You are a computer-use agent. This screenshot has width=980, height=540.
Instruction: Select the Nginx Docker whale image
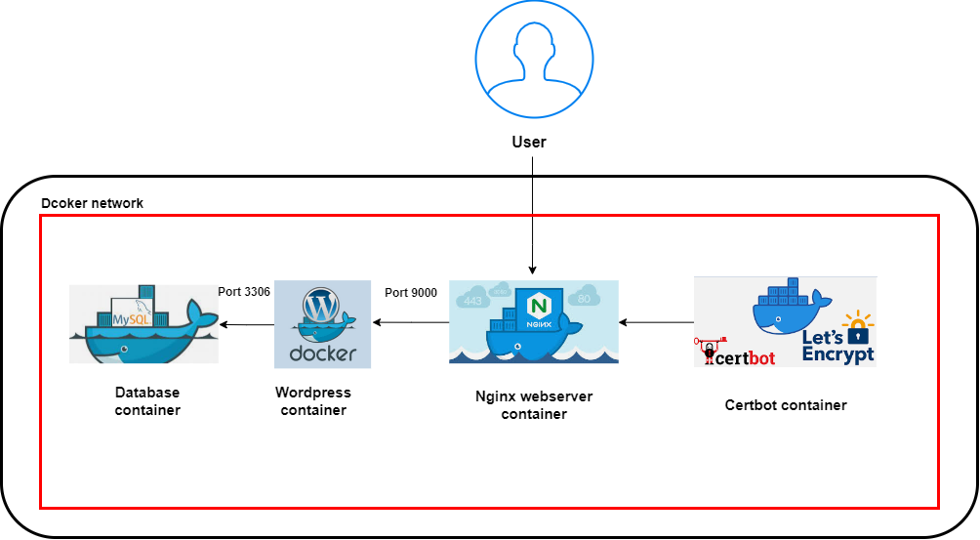(x=534, y=322)
